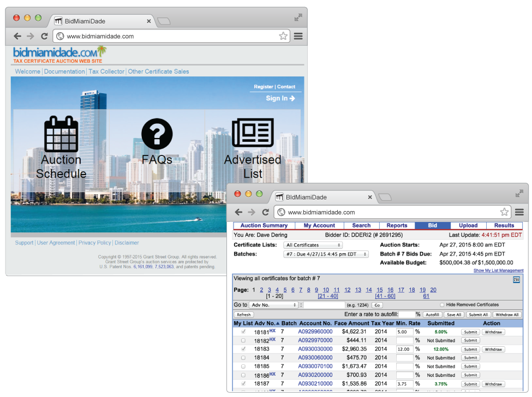Image resolution: width=532 pixels, height=397 pixels.
Task: Click Privacy Policy footer link
Action: click(94, 243)
